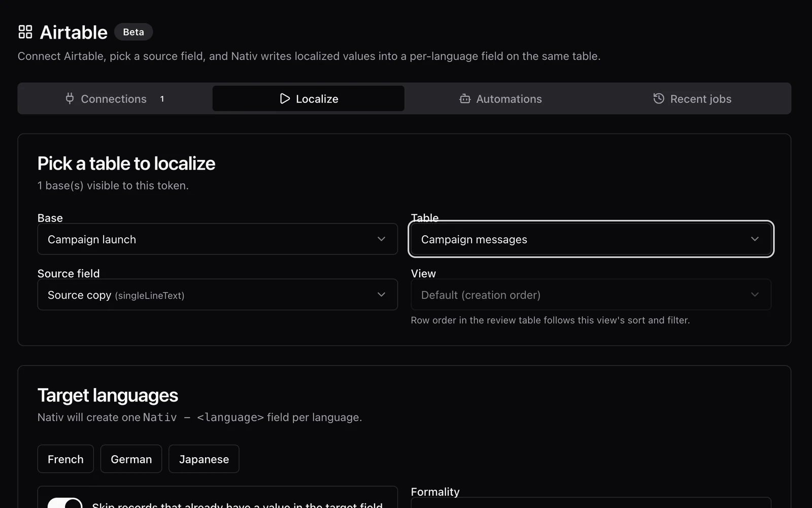Click the Airtable page title

[x=74, y=33]
